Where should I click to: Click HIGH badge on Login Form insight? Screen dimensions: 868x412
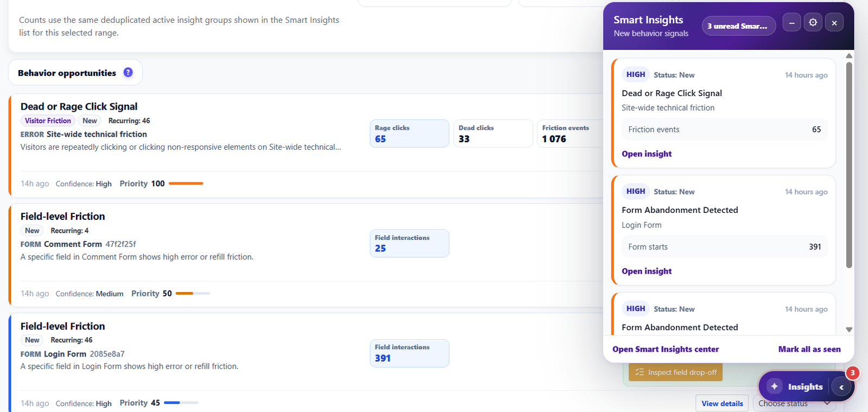(635, 191)
